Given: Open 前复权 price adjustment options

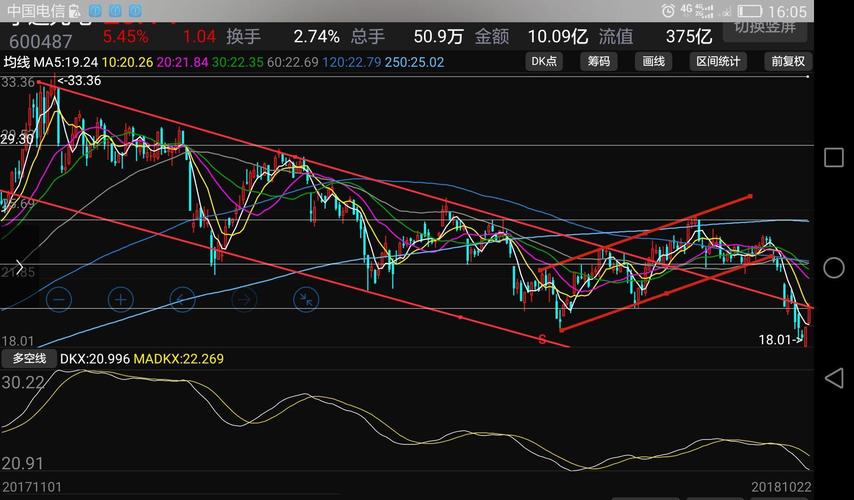Looking at the screenshot, I should (x=788, y=62).
